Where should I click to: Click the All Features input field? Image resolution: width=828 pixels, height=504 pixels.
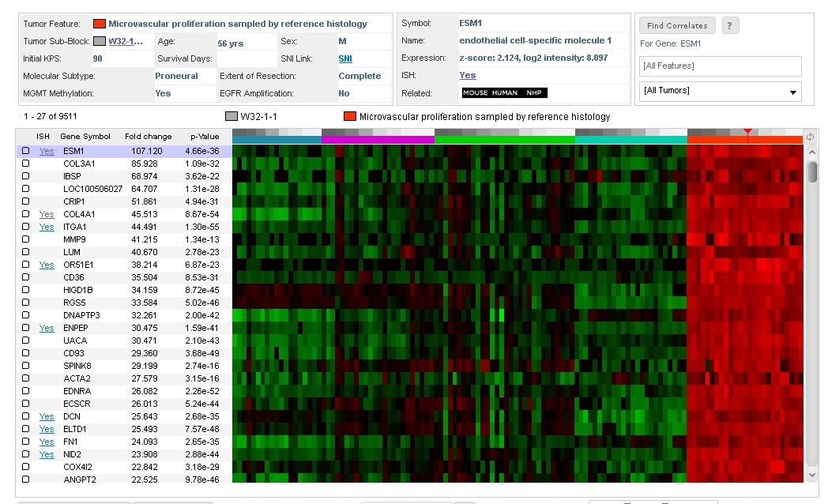721,66
